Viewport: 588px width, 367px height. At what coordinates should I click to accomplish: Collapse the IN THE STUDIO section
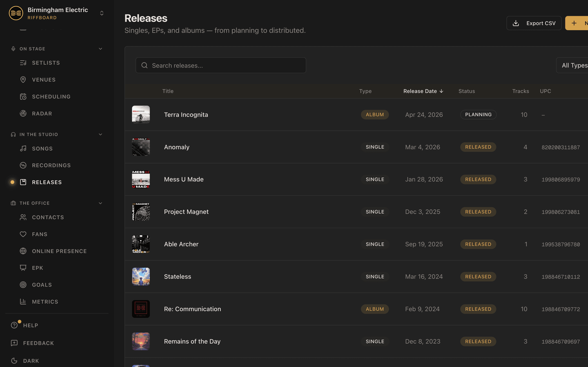pos(100,134)
